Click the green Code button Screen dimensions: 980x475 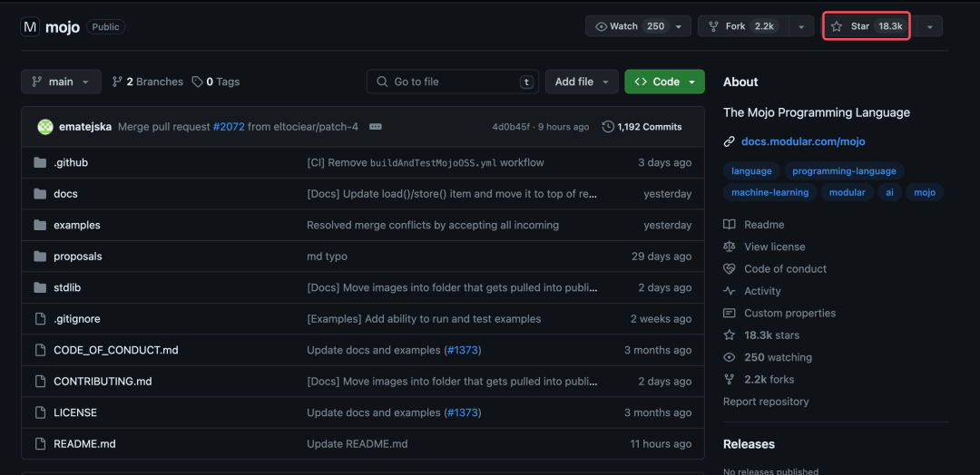(664, 82)
